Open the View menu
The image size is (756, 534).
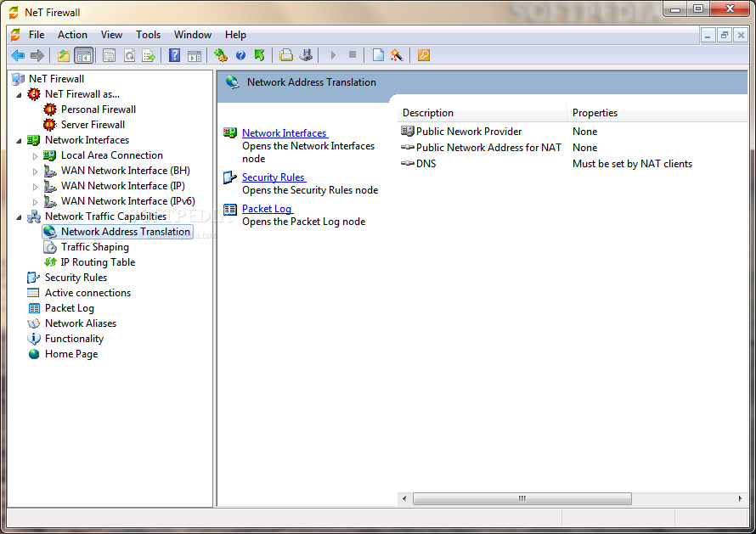(111, 35)
